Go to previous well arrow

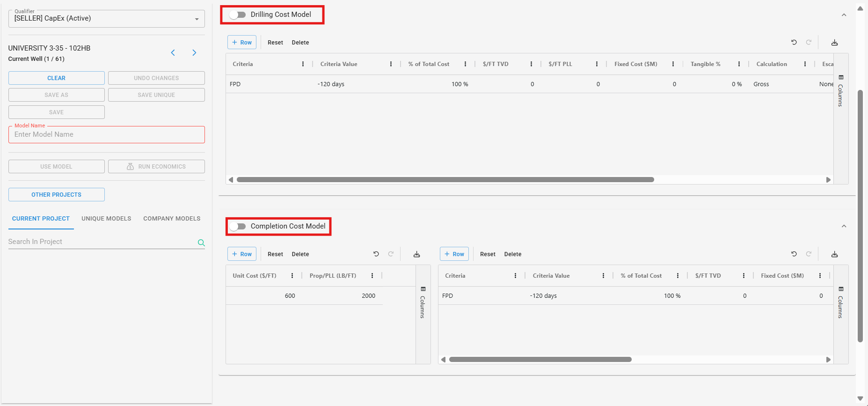click(173, 53)
